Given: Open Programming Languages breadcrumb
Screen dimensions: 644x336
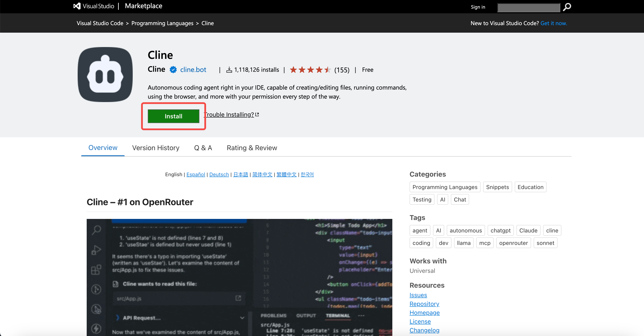Looking at the screenshot, I should (x=162, y=23).
